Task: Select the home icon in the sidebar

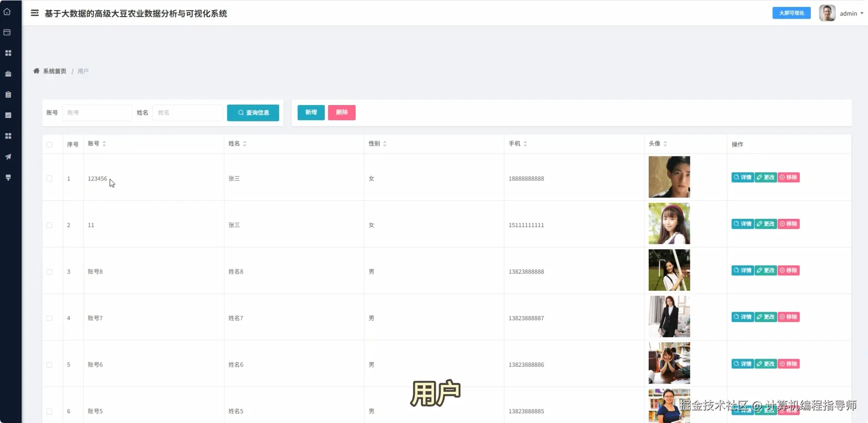Action: (x=8, y=12)
